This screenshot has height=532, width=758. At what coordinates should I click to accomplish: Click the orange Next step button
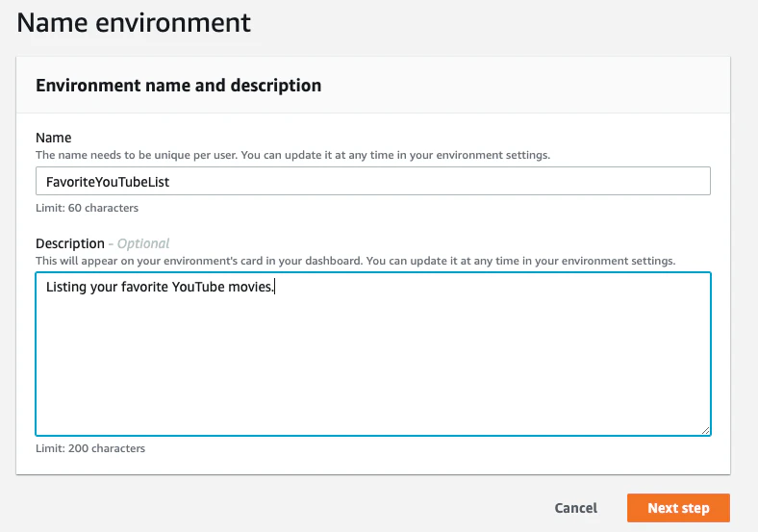pos(678,508)
